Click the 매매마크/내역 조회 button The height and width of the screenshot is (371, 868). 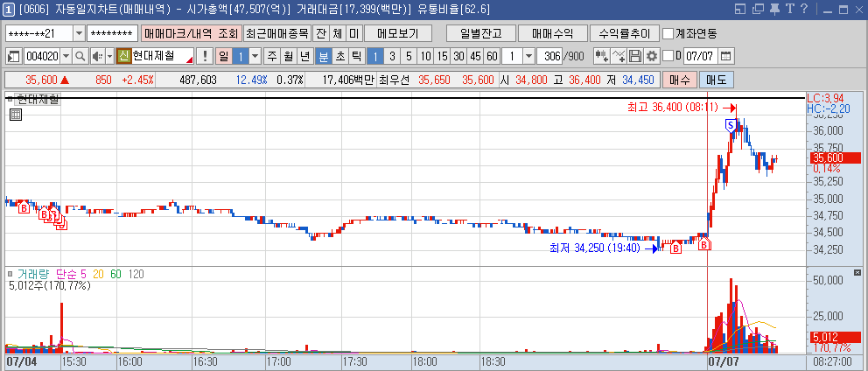click(x=192, y=33)
